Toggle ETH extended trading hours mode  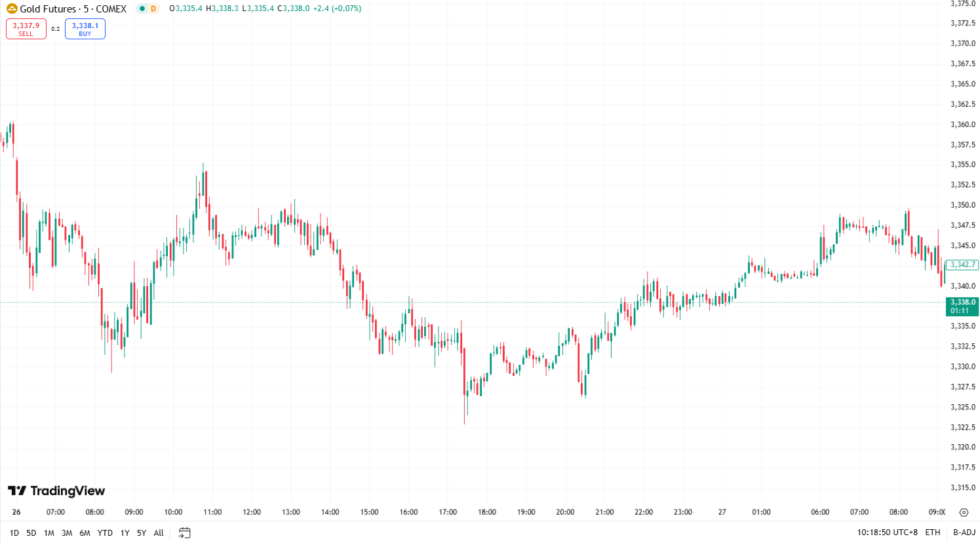click(x=932, y=533)
